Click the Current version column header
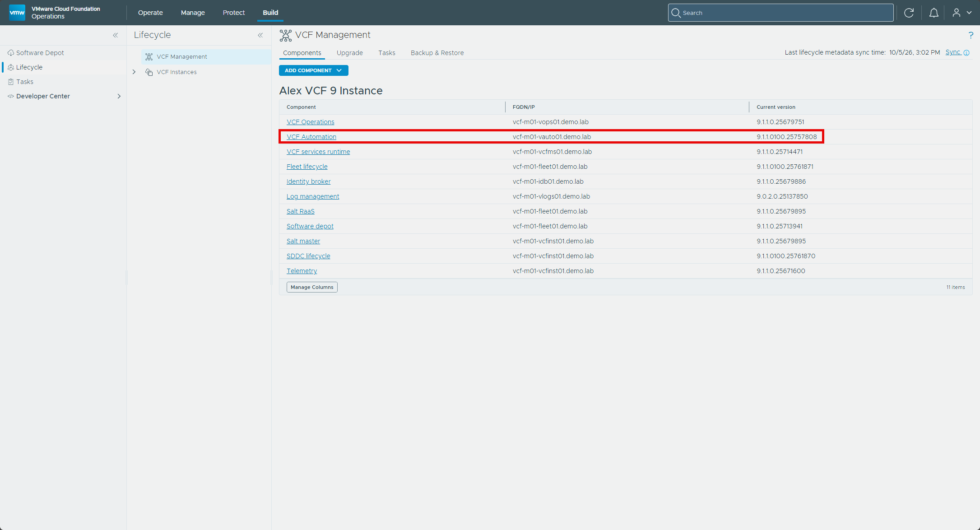Viewport: 980px width, 530px height. click(776, 107)
